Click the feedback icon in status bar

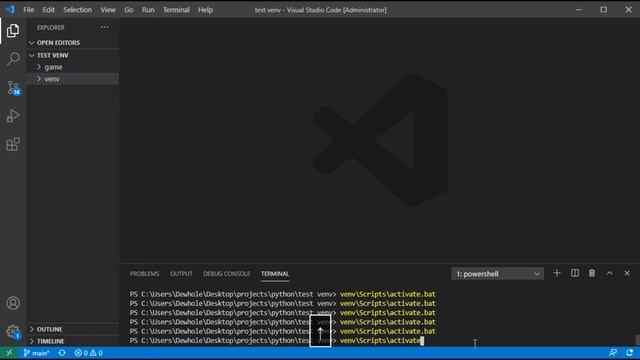click(613, 353)
